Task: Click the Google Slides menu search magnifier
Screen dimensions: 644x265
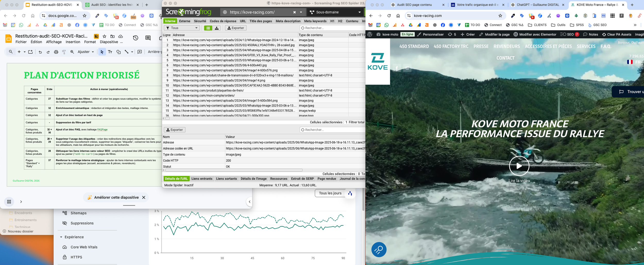Action: pos(11,52)
